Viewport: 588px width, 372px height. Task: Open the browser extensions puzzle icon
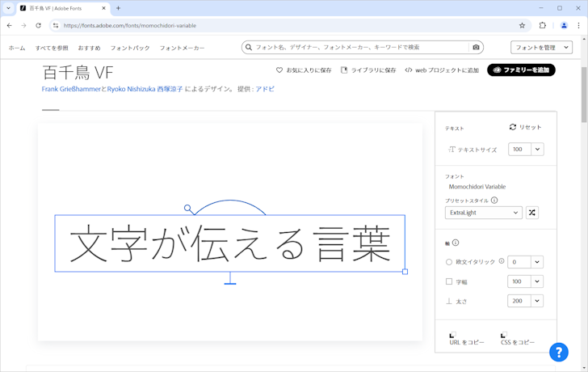point(543,26)
